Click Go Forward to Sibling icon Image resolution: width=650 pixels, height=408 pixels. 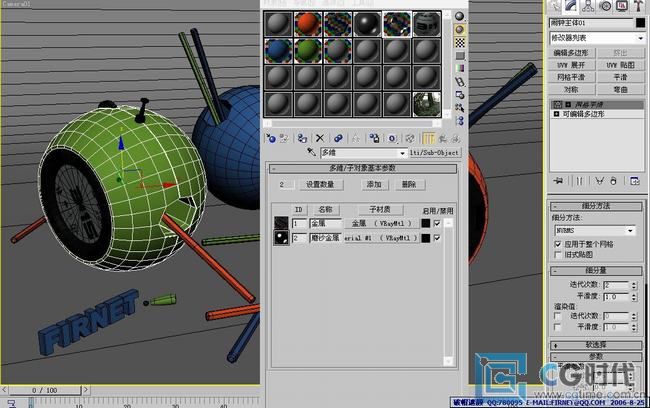pos(456,138)
